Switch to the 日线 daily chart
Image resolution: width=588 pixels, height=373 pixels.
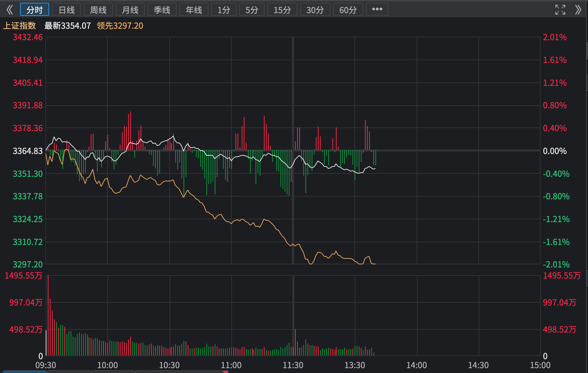pyautogui.click(x=66, y=10)
